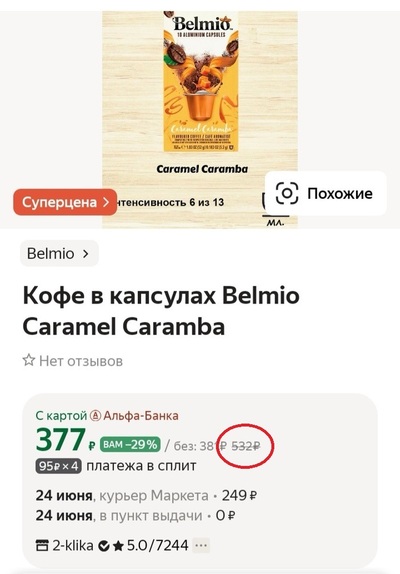Open the С картой Альфа-Банка offer
Viewport: 400px width, 574px height.
(x=107, y=415)
